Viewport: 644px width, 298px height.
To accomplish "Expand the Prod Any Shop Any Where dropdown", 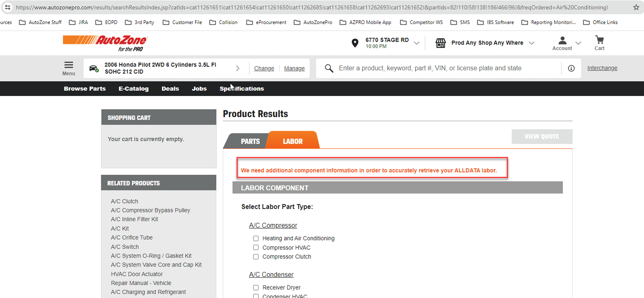I will [531, 43].
